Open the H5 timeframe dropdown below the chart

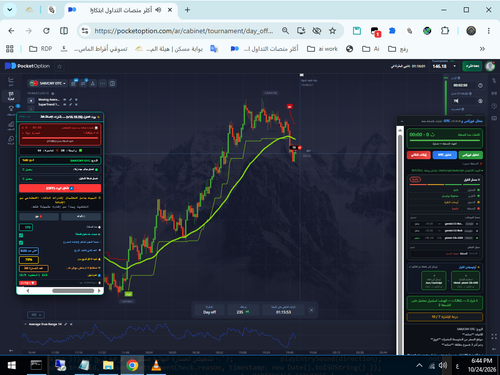point(36,315)
